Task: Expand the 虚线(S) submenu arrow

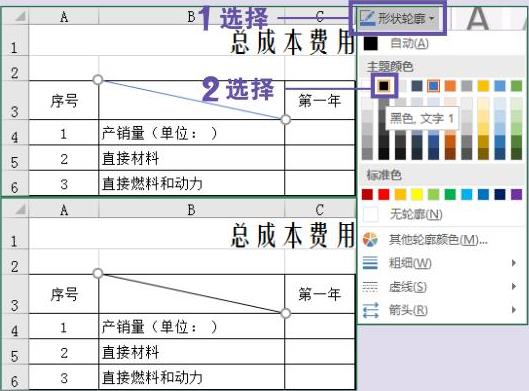Action: (514, 286)
